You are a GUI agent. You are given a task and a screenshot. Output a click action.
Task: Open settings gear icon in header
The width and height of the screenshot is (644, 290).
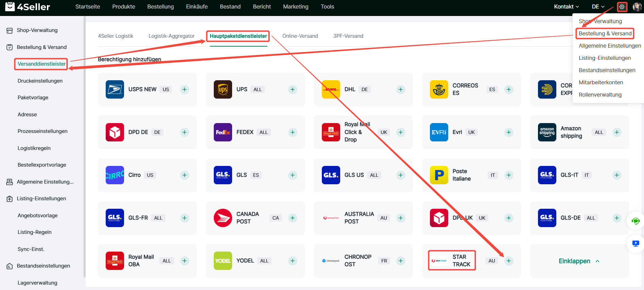pos(622,7)
